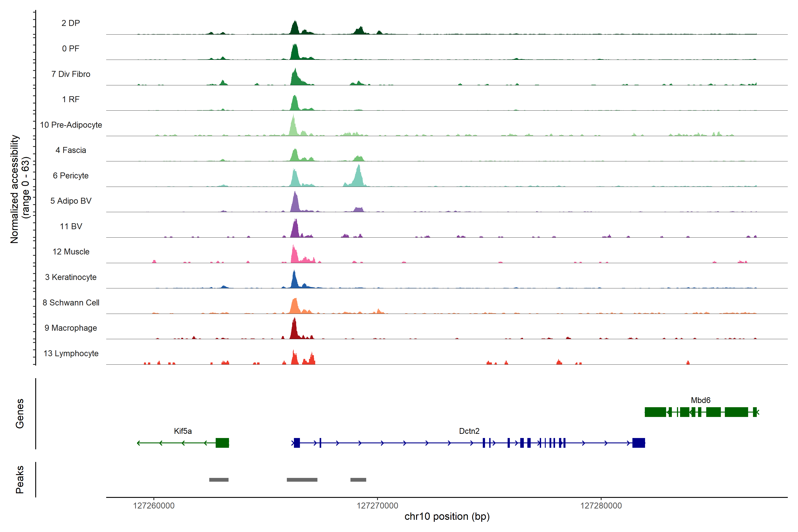Click the middle widest gray peak bar

pos(302,480)
